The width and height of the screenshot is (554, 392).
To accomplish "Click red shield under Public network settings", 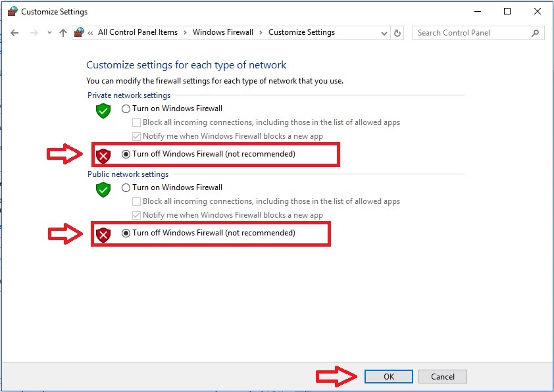I will [x=103, y=235].
